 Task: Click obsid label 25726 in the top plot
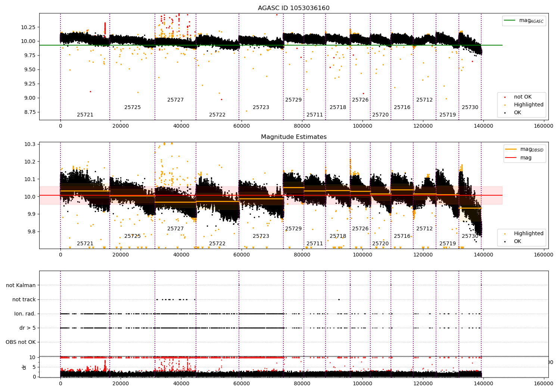tap(360, 100)
